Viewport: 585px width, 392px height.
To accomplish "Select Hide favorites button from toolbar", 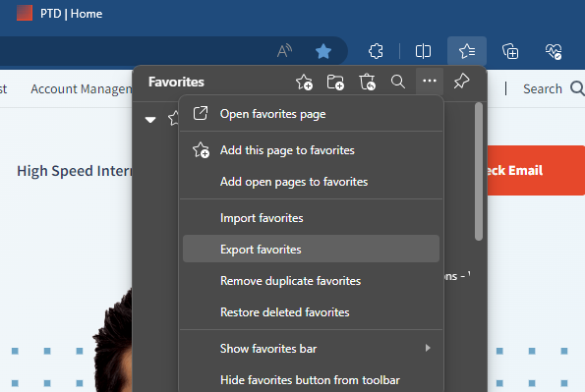I will (x=311, y=379).
